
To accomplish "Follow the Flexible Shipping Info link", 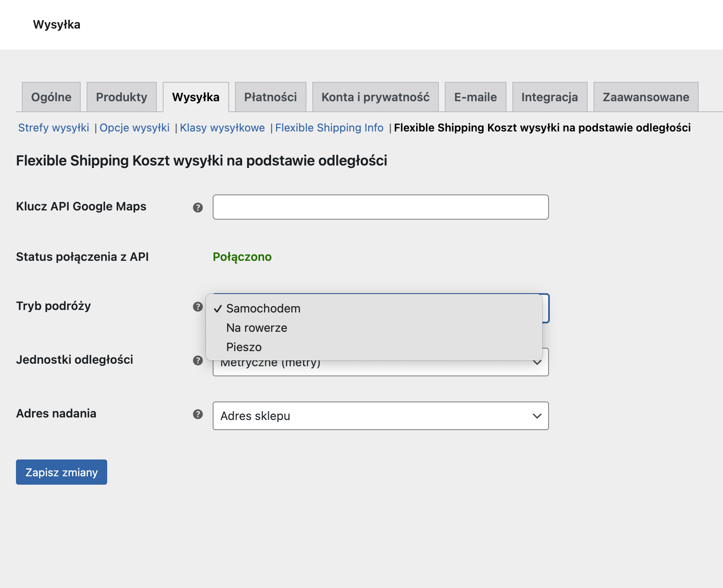I will (x=329, y=128).
